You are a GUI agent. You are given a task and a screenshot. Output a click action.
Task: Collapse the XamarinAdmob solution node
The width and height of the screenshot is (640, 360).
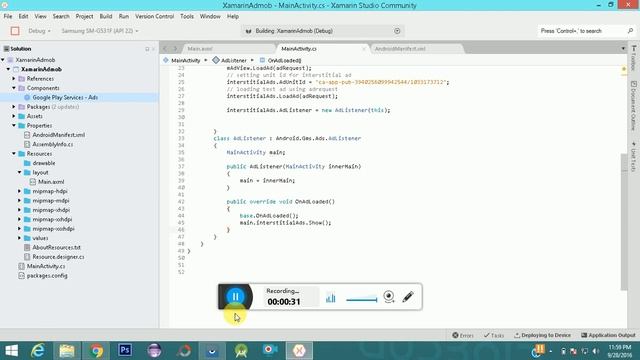click(3, 60)
